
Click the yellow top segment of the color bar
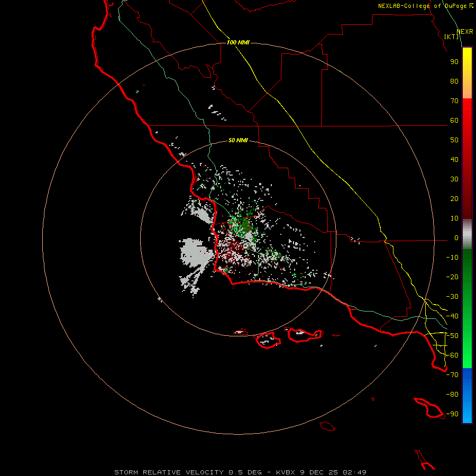coord(467,73)
